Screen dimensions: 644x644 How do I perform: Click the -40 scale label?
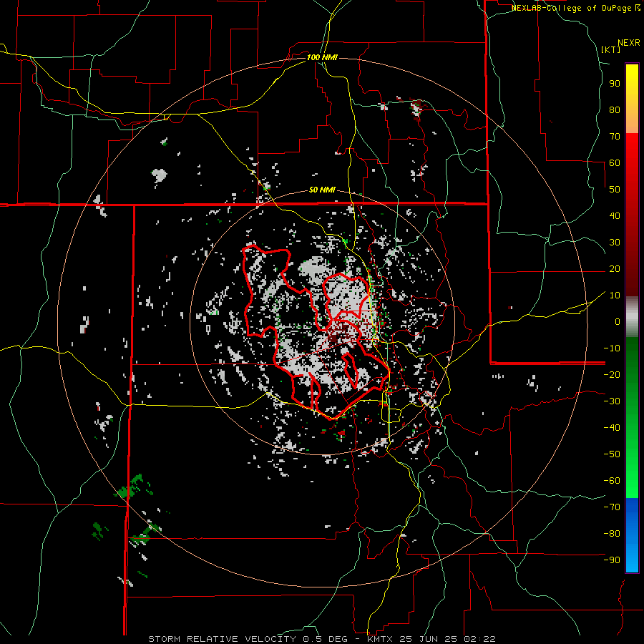(x=612, y=428)
